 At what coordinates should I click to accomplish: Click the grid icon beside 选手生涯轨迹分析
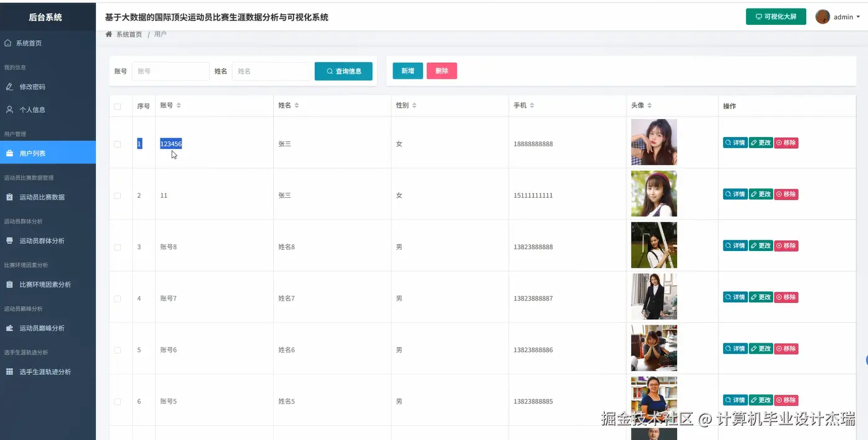(x=9, y=372)
